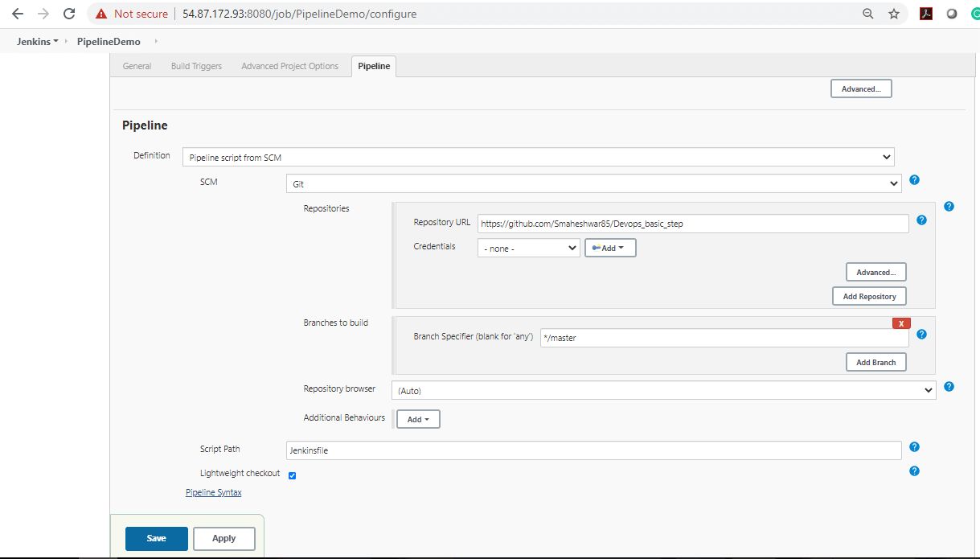Screen dimensions: 980x559
Task: Click the help icon beside Repository URL
Action: tap(921, 220)
